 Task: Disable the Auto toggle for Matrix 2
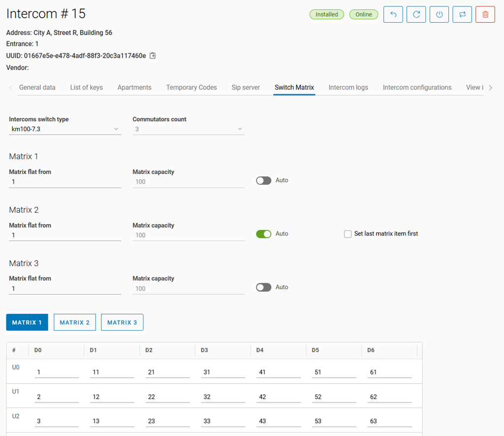264,234
